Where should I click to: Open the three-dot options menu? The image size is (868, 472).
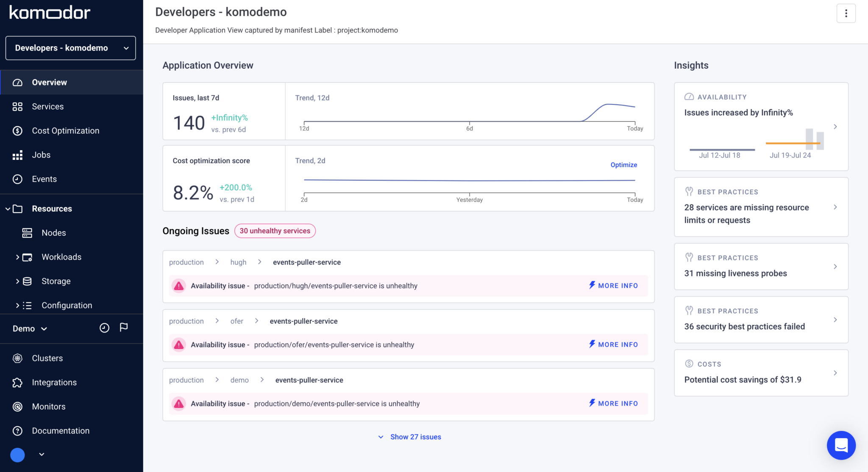point(846,13)
